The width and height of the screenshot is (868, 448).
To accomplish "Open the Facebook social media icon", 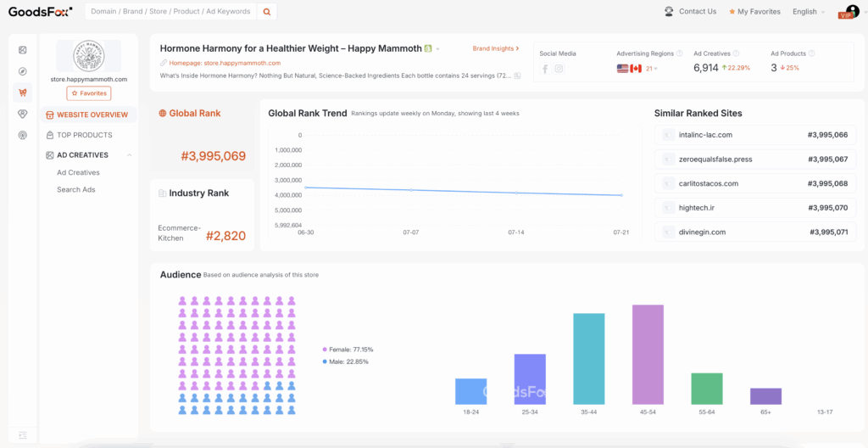I will coord(545,69).
